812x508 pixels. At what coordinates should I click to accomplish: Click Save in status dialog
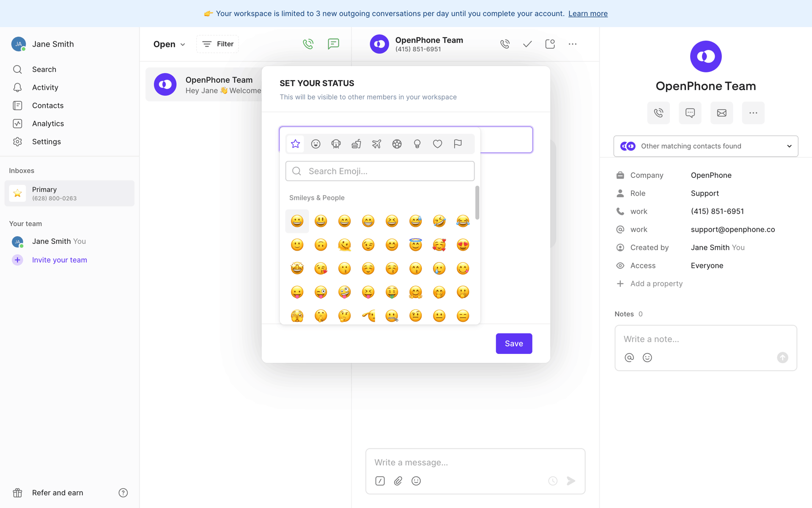point(514,344)
